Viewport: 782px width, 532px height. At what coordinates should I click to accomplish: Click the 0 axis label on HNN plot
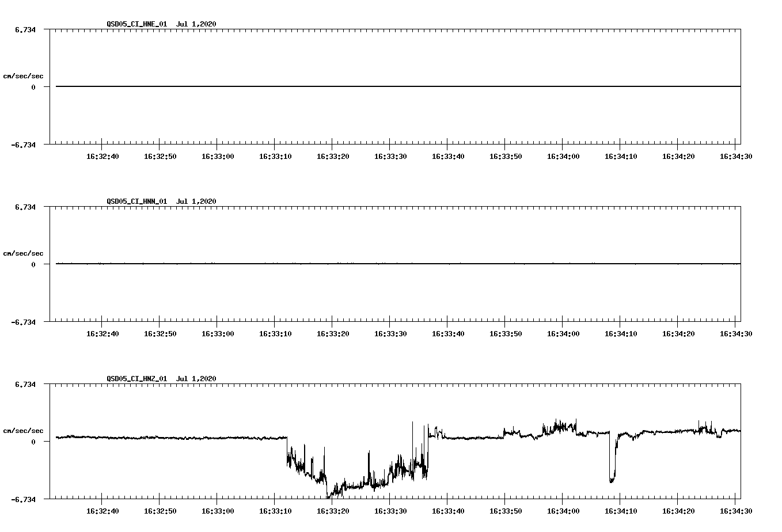[33, 265]
